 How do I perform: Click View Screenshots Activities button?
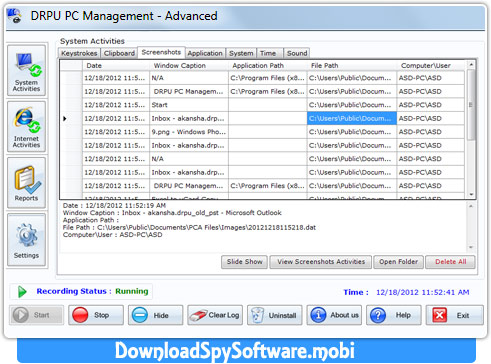(x=321, y=262)
